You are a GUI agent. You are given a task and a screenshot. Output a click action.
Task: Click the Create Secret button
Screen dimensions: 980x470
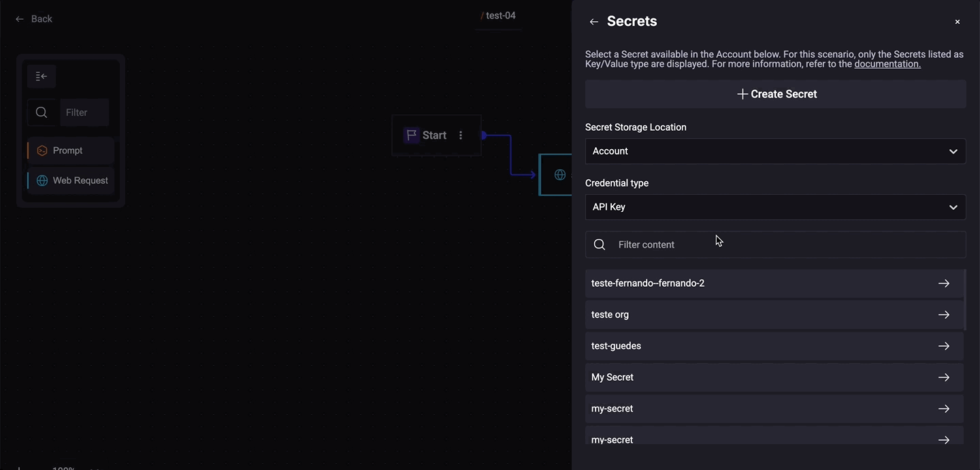tap(775, 94)
